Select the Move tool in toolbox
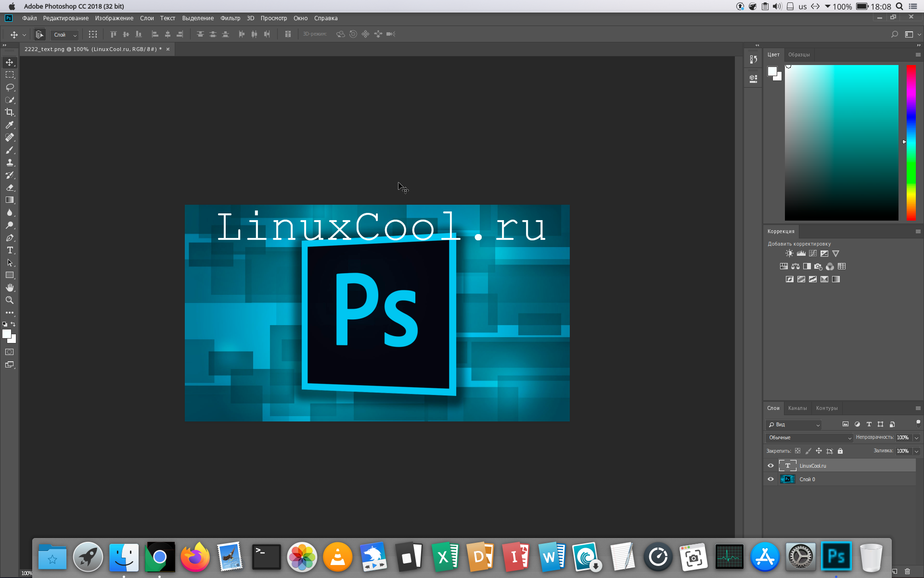924x578 pixels. 10,63
